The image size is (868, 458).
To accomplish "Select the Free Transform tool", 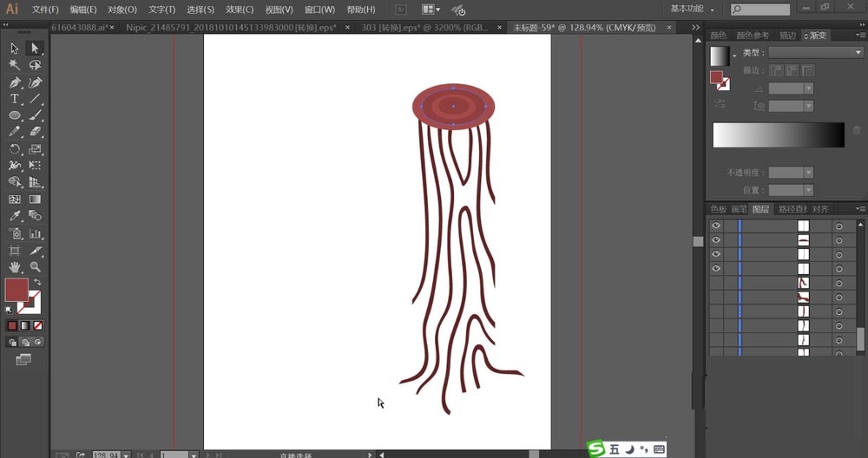I will [35, 166].
